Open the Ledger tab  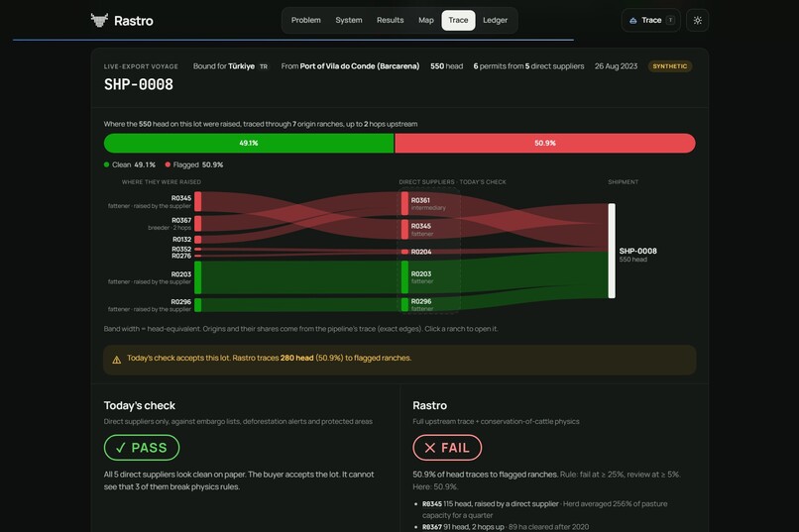495,21
